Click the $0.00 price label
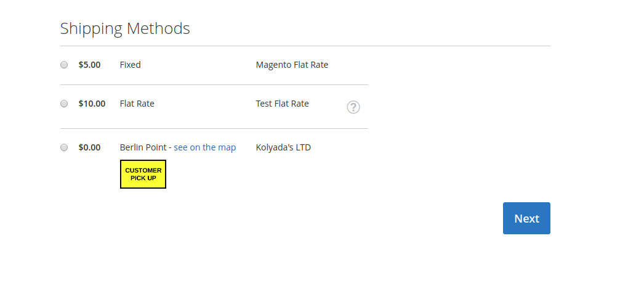Screen dimensions: 644x283 pyautogui.click(x=89, y=147)
